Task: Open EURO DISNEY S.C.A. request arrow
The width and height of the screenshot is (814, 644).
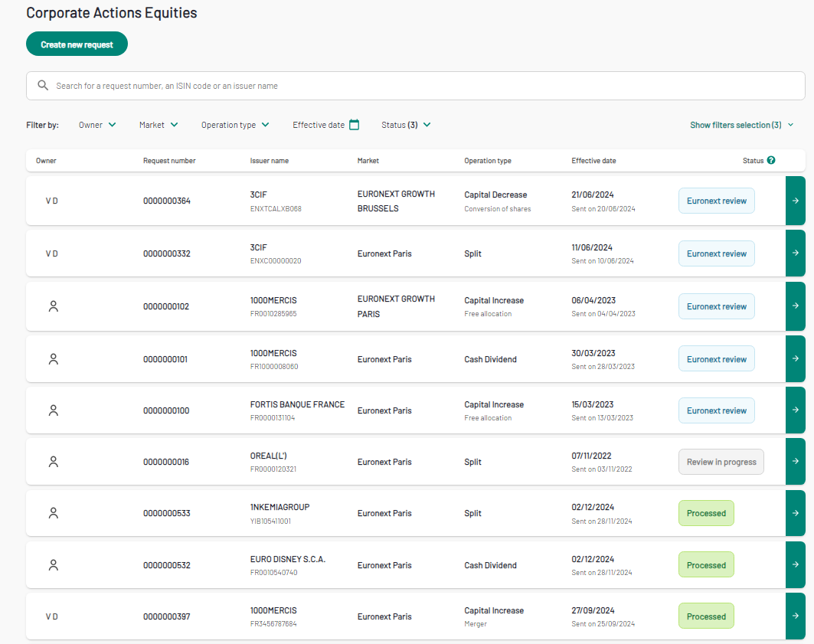Action: [x=795, y=565]
